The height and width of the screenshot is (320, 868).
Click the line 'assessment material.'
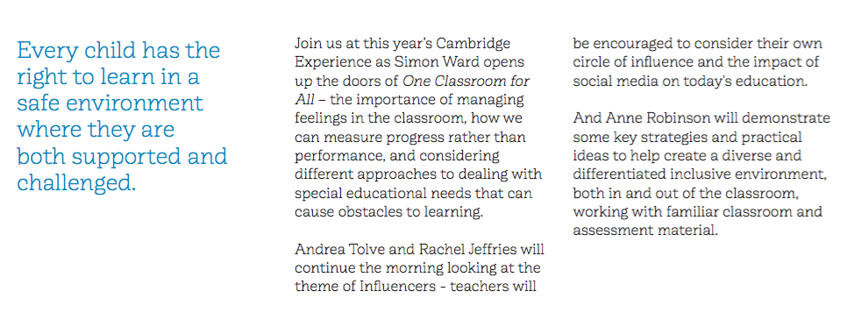tap(645, 231)
